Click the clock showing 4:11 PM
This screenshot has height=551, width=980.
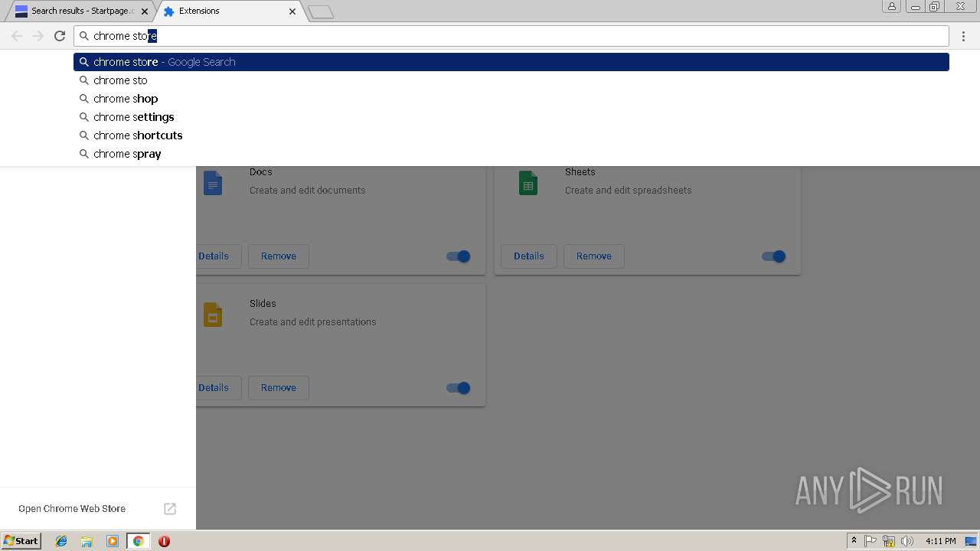point(940,541)
